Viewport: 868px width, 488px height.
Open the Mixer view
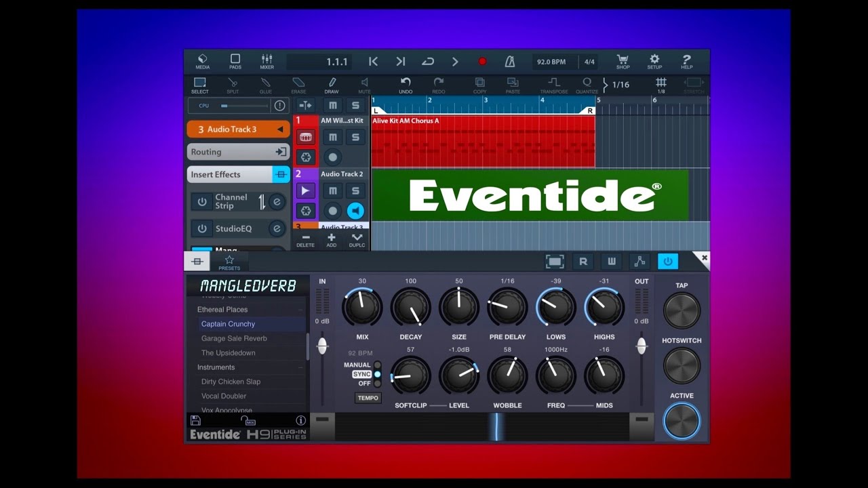(x=267, y=62)
